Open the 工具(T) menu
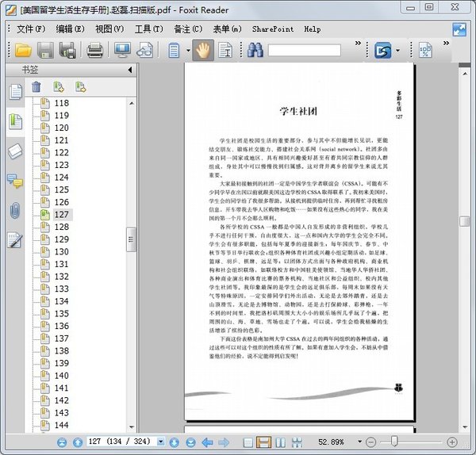476x455 pixels. point(149,29)
